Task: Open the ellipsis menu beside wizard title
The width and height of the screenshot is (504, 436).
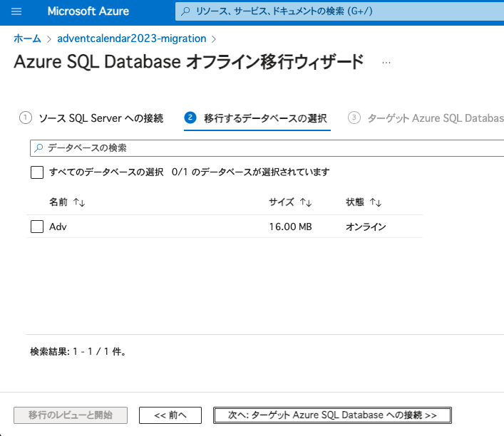Action: 386,63
